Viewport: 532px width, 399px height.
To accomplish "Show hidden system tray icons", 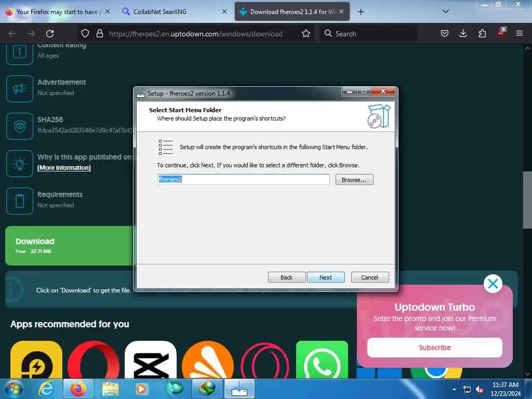I will click(x=454, y=389).
